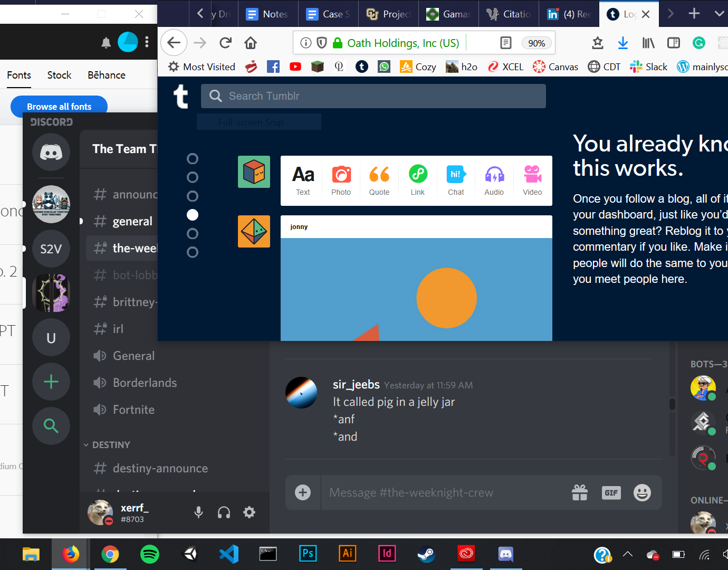Open the Slack bookmark
The image size is (728, 570).
coord(649,66)
